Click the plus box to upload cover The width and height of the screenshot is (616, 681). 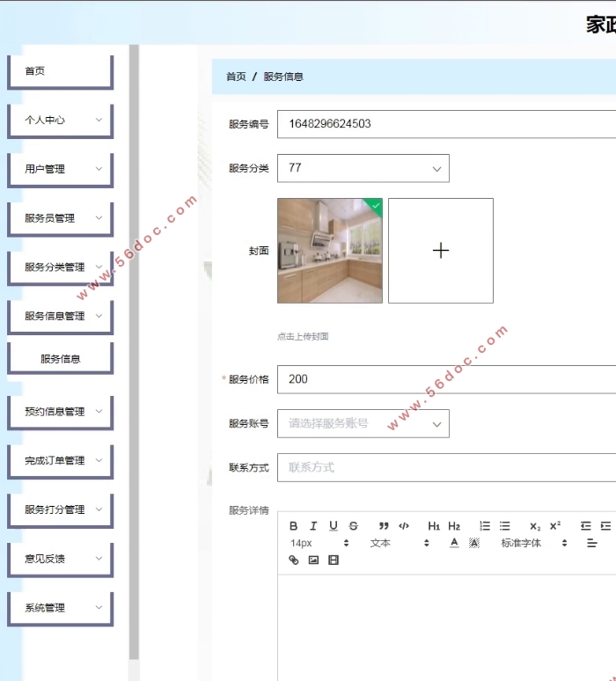tap(441, 251)
